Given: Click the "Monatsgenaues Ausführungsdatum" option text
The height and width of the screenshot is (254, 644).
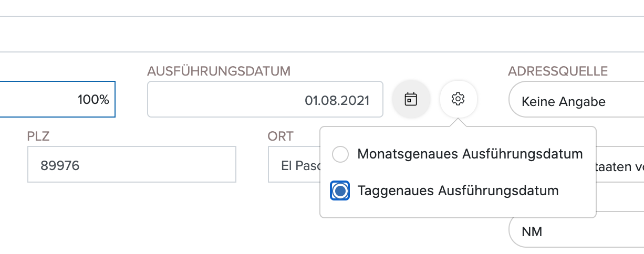Looking at the screenshot, I should click(470, 154).
